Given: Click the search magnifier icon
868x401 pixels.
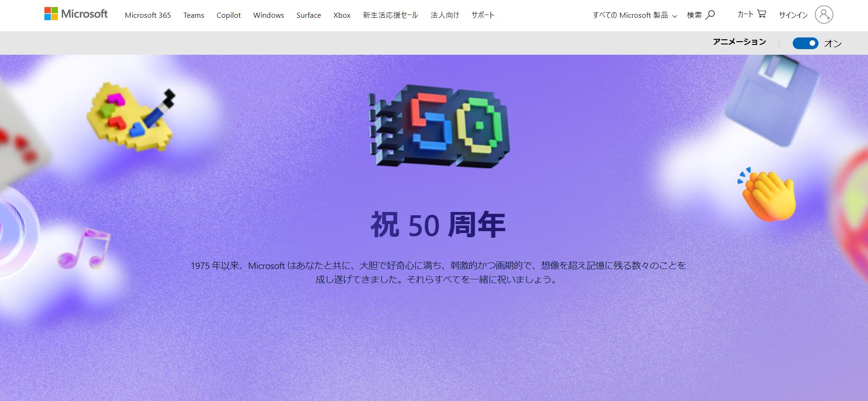Looking at the screenshot, I should click(710, 15).
